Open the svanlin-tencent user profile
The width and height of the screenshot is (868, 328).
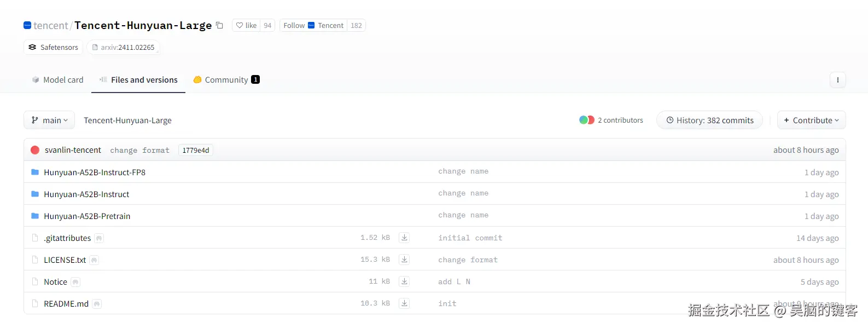tap(73, 150)
